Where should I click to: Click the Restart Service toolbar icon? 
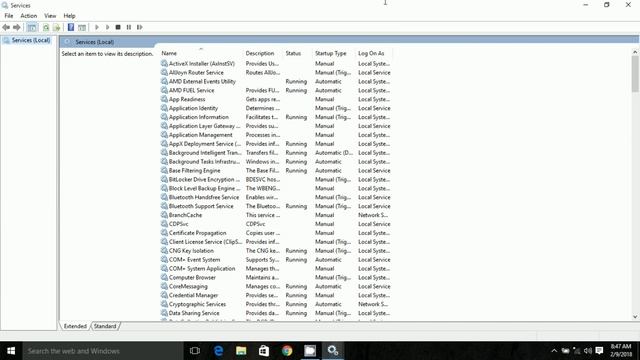point(140,27)
